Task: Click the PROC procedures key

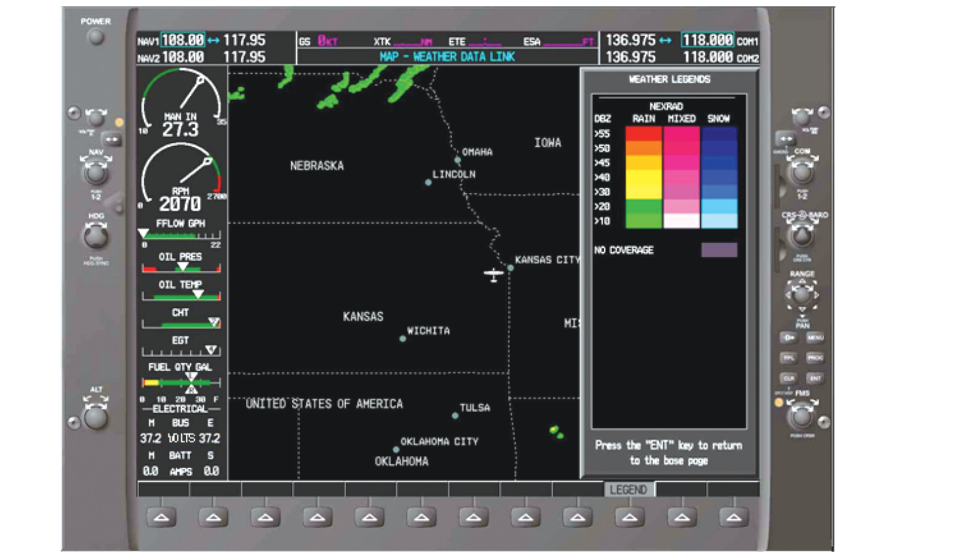Action: point(815,358)
